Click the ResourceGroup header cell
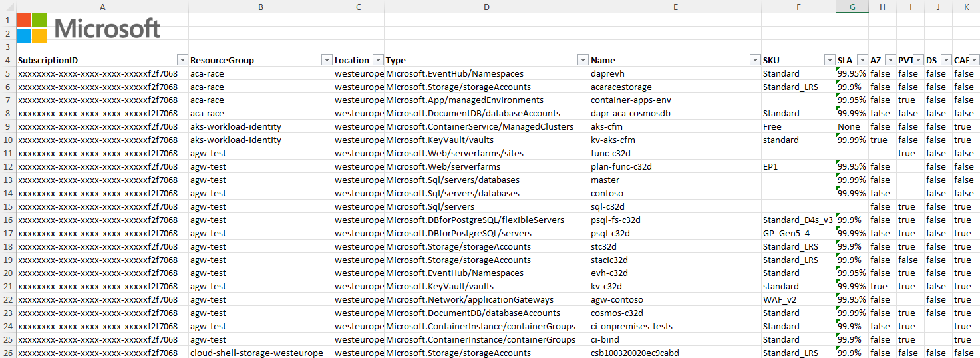Screen dimensions: 980x358 261,60
